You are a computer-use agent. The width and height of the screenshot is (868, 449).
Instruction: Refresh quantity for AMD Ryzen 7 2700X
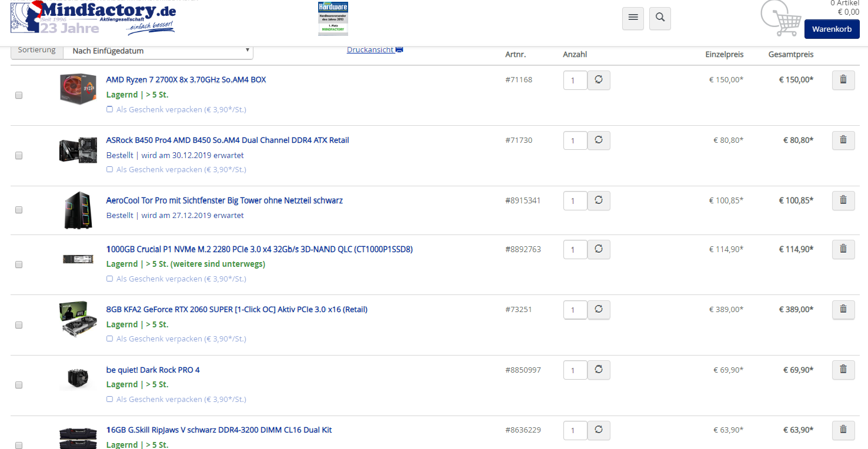coord(599,80)
